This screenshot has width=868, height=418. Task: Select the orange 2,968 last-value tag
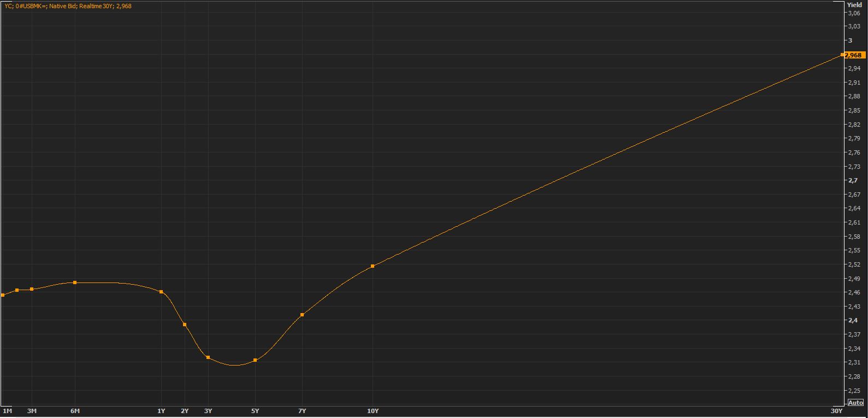[854, 55]
